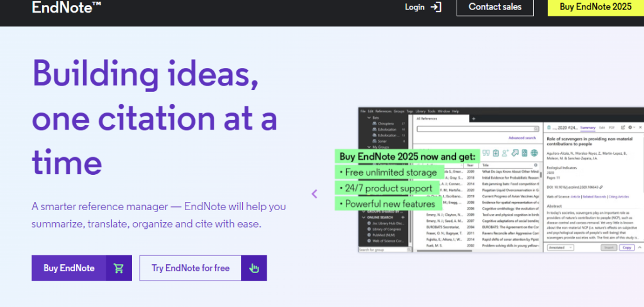
Task: Click the column settings gear icon
Action: click(x=536, y=165)
